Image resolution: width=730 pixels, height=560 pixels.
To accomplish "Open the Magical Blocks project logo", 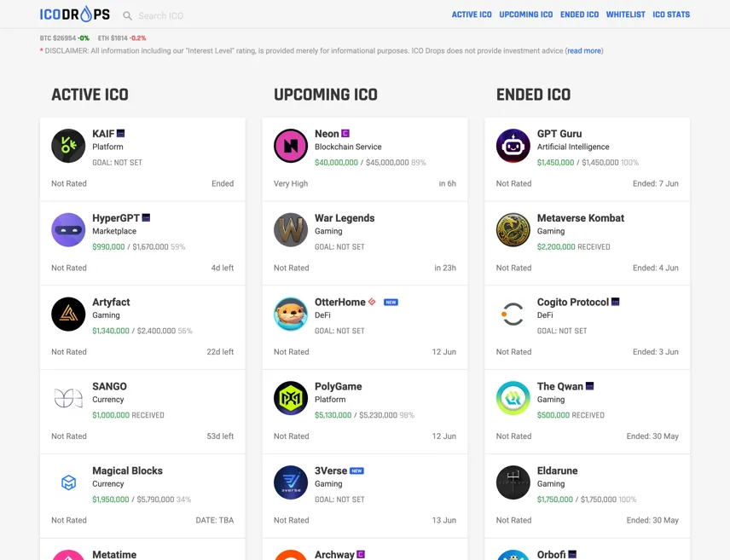I will tap(68, 482).
